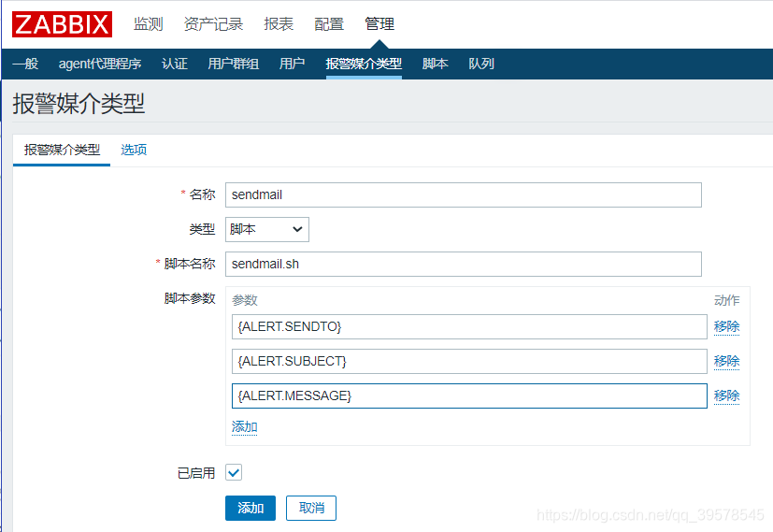773x532 pixels.
Task: Remove the {ALERT.SENDTO} parameter
Action: [x=726, y=326]
